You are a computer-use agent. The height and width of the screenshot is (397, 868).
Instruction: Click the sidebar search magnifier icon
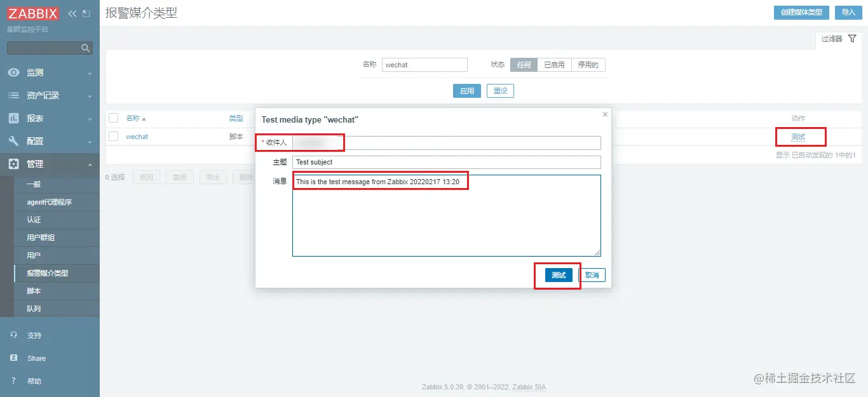point(86,48)
